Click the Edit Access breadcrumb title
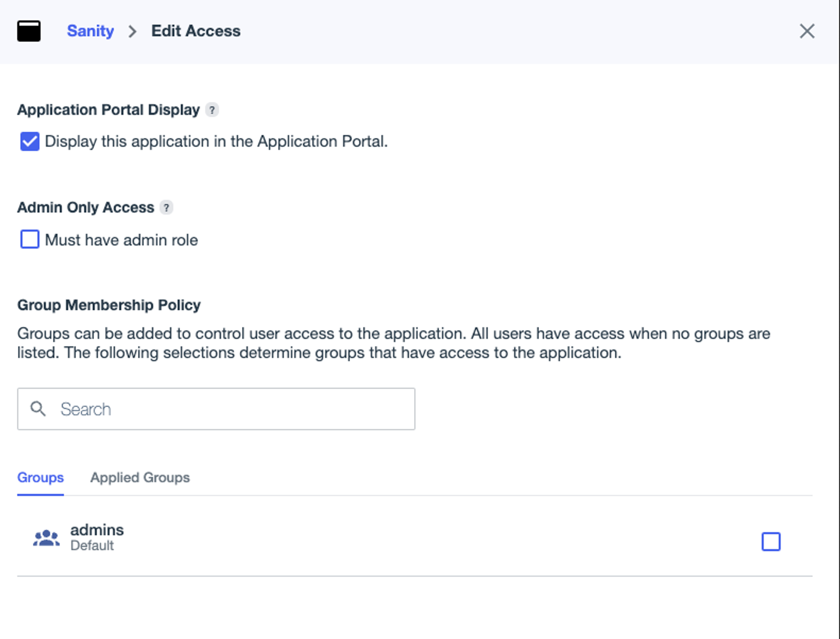The width and height of the screenshot is (840, 639). pos(196,31)
